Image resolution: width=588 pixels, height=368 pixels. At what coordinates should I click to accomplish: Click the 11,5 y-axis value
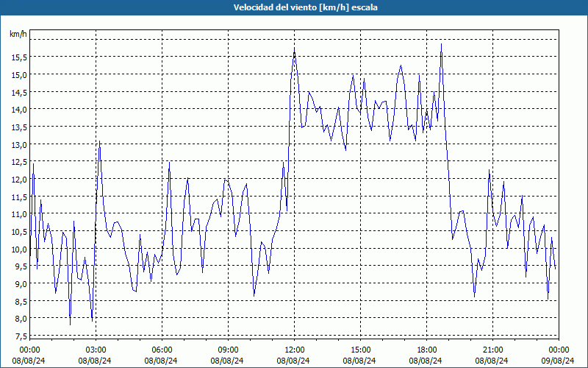coord(19,197)
